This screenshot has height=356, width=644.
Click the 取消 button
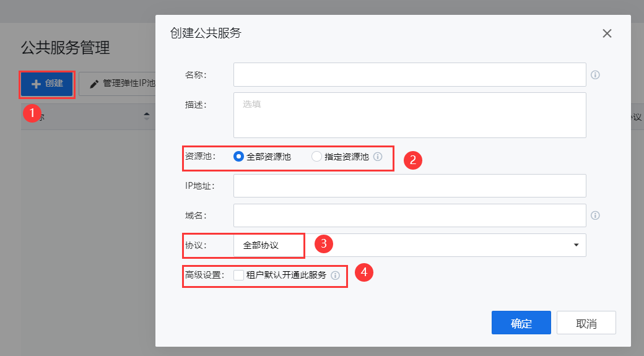click(x=586, y=323)
